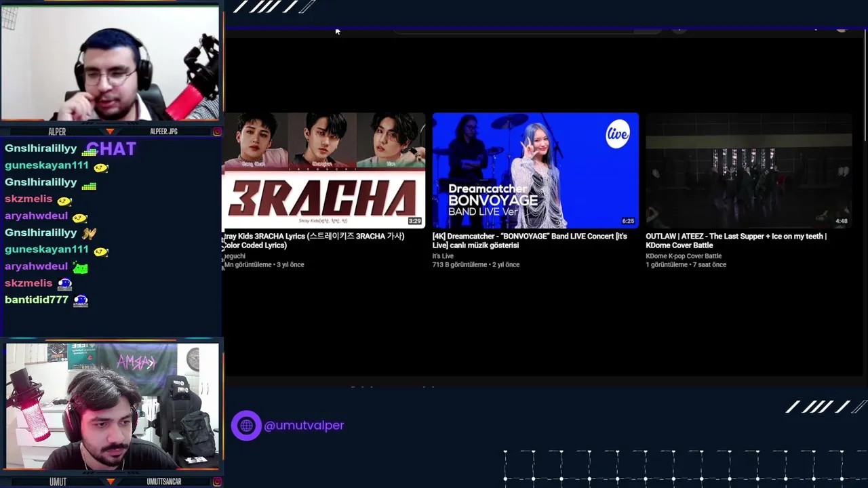Click Alper's top webcam feed
The width and height of the screenshot is (868, 488).
(x=110, y=63)
